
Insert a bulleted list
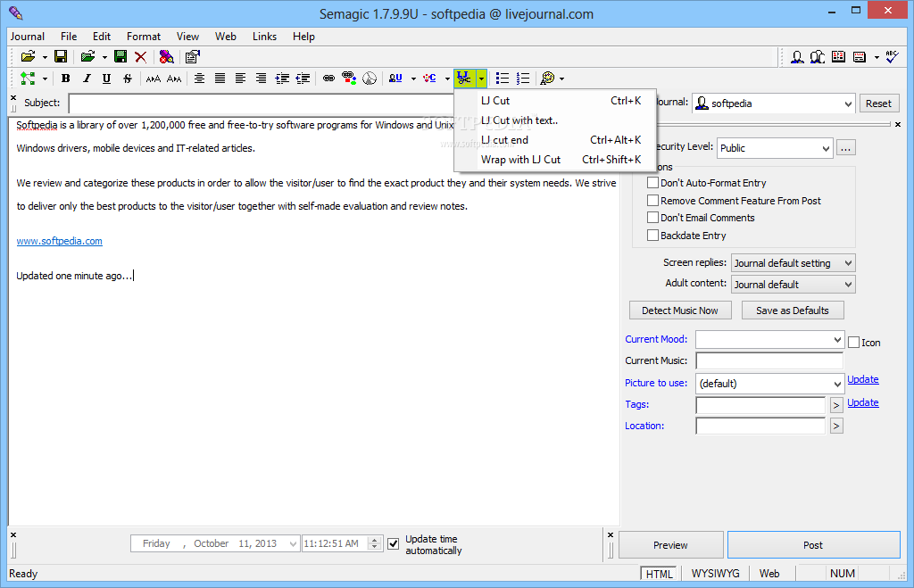pos(502,79)
